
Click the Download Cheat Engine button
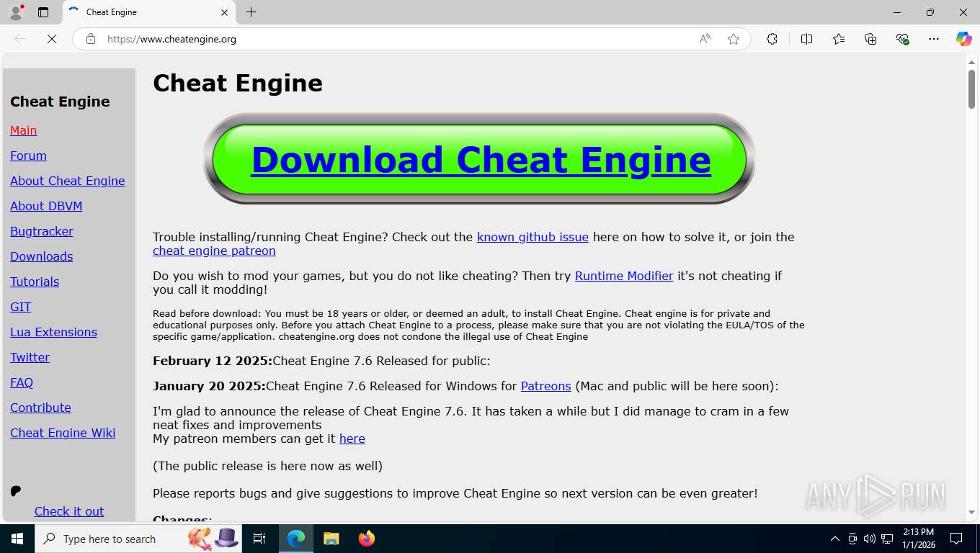[x=481, y=159]
